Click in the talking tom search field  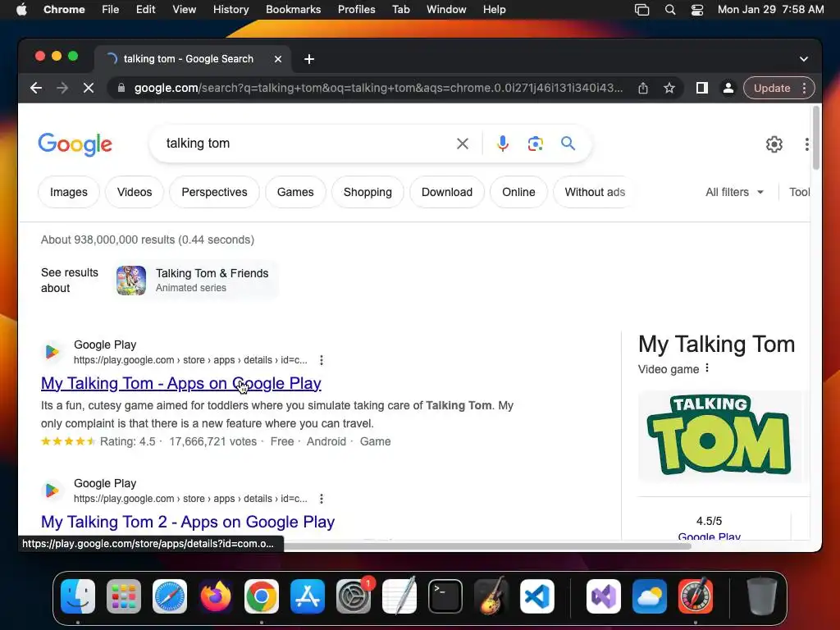305,144
